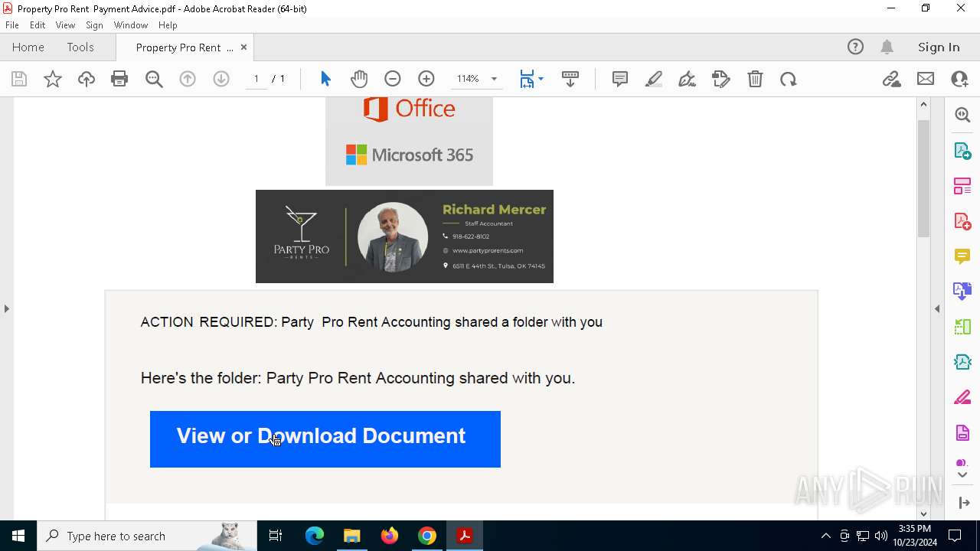
Task: Open the Sign menu
Action: [95, 25]
